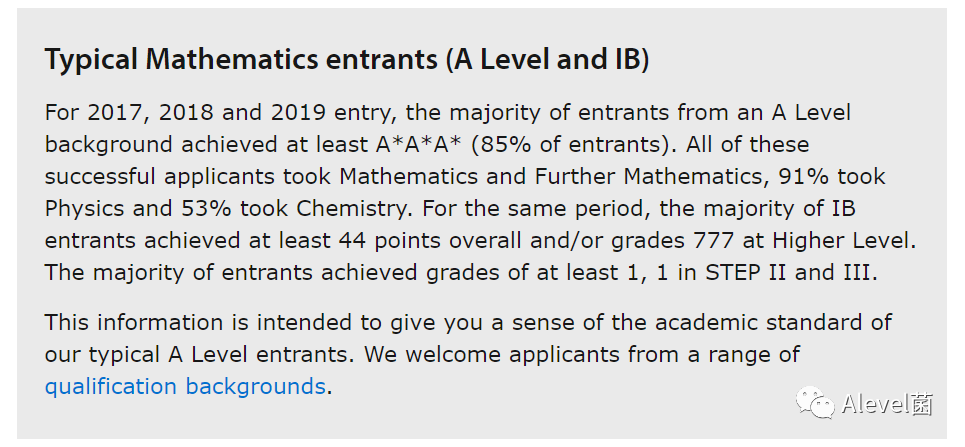Open the qualification backgrounds link
965x447 pixels.
(x=185, y=386)
